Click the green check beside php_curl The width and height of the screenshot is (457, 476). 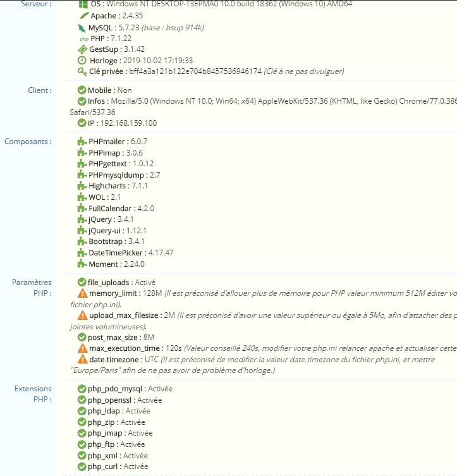tap(82, 467)
